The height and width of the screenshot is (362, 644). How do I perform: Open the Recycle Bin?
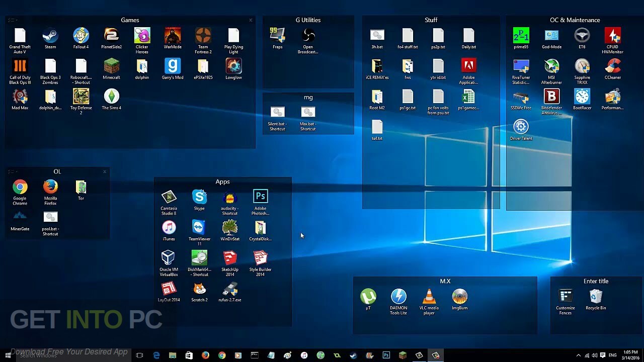(596, 300)
